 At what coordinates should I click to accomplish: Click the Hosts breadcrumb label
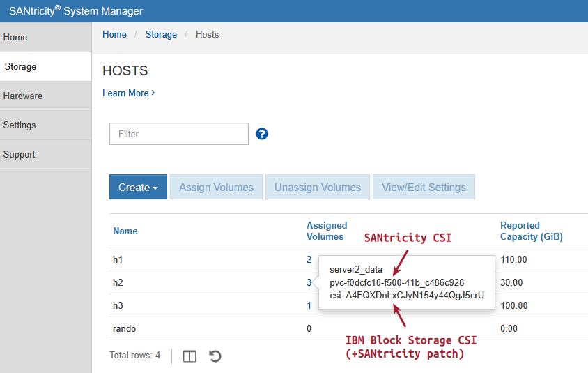click(207, 35)
